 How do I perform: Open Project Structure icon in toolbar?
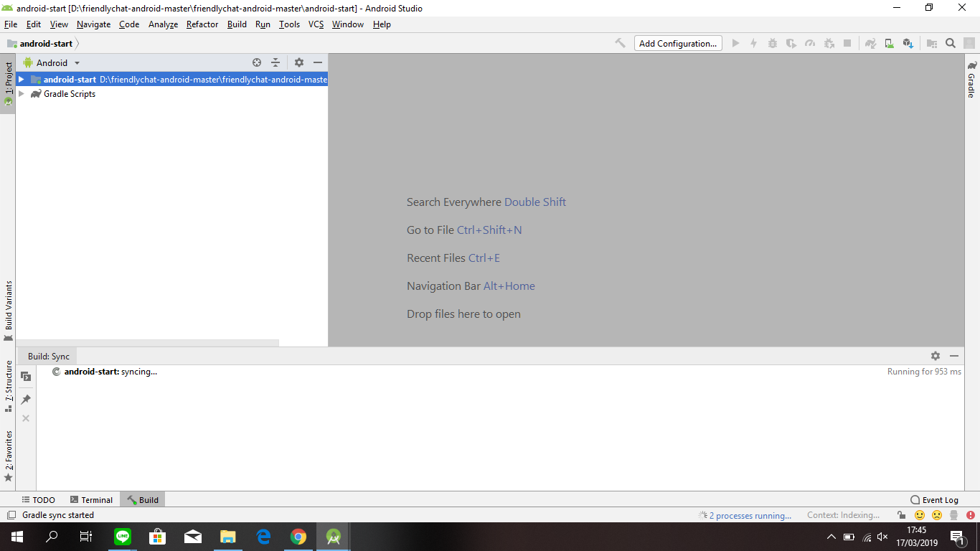click(x=932, y=43)
